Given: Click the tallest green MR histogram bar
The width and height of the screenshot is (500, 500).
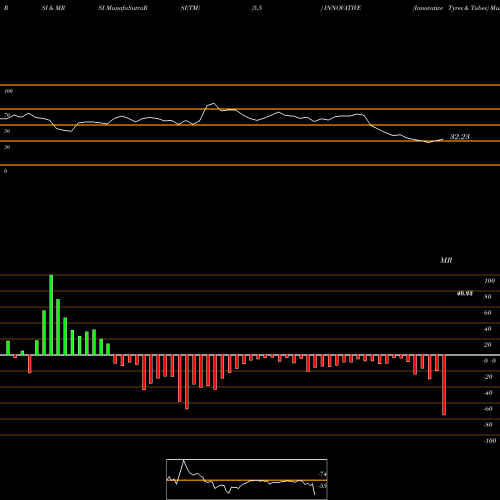Looking at the screenshot, I should [x=51, y=315].
